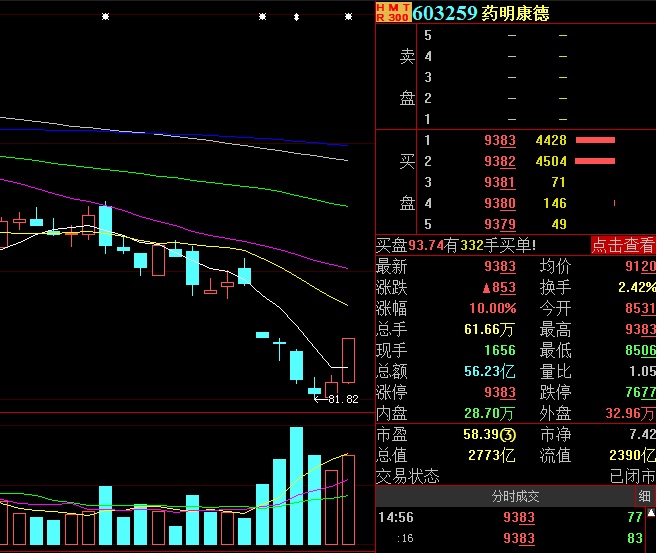Image resolution: width=662 pixels, height=553 pixels.
Task: Click the stock name 药明康德
Action: coord(515,13)
